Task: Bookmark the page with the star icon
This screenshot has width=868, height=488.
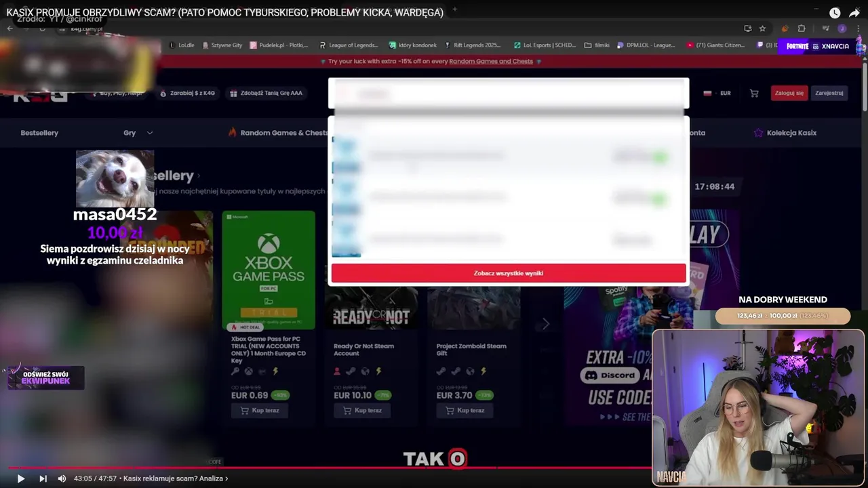Action: coord(762,28)
